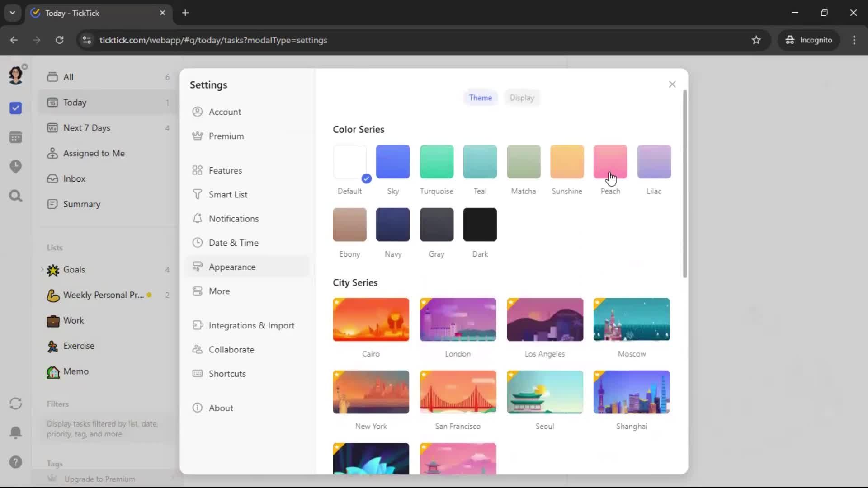Click the search magnifier icon in left rail
The height and width of the screenshot is (488, 868).
click(15, 196)
